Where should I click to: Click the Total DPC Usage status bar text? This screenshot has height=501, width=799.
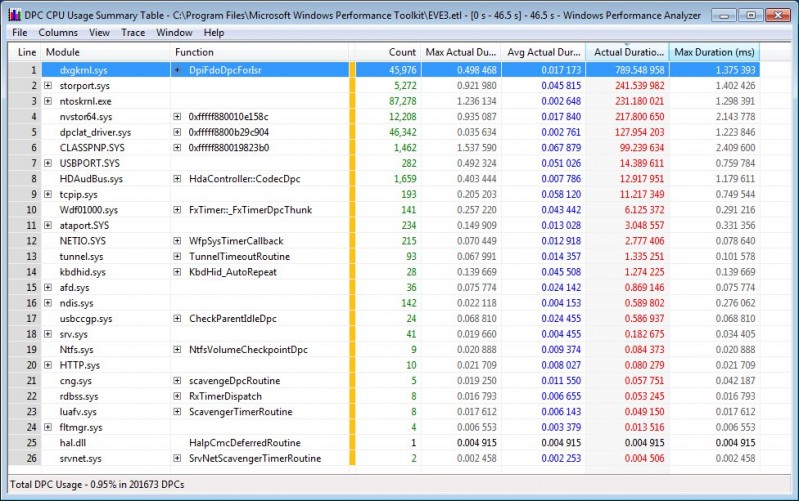click(x=97, y=484)
